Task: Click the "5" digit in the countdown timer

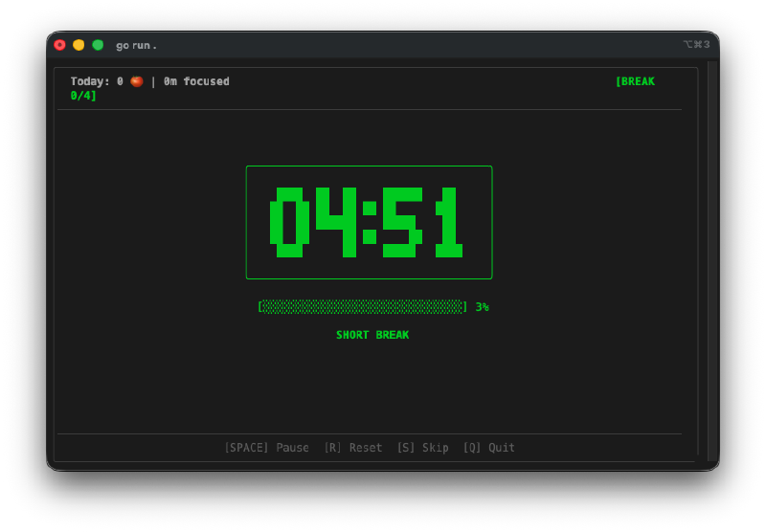Action: click(x=401, y=222)
